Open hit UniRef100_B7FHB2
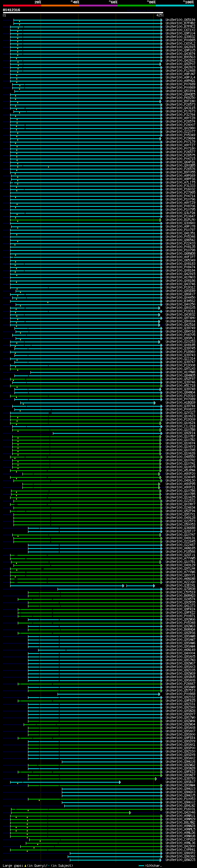The height and width of the screenshot is (868, 197). click(x=180, y=23)
